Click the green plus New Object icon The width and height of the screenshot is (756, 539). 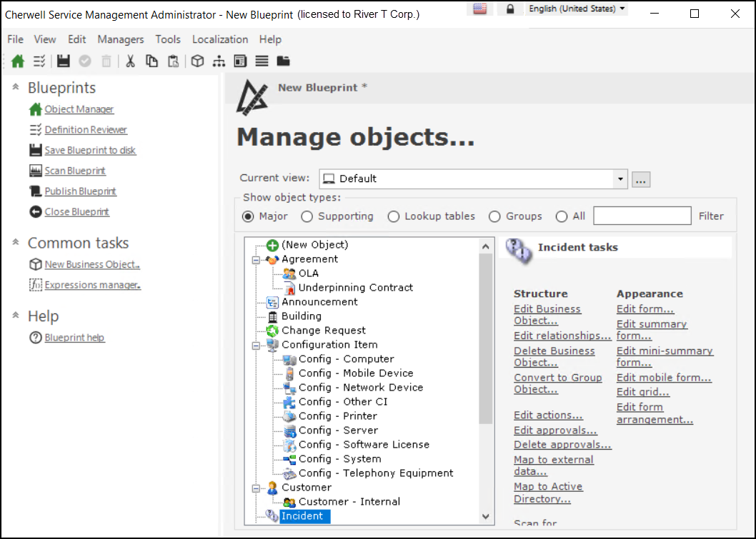coord(272,245)
